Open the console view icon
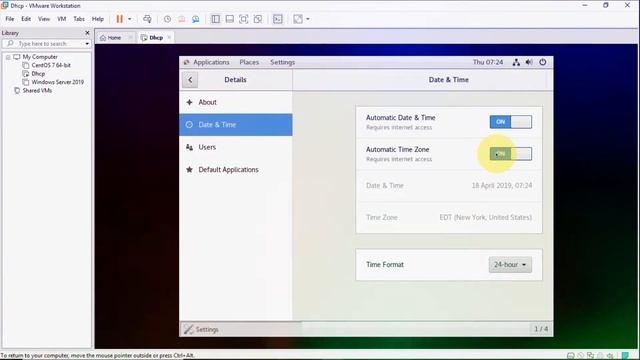 click(278, 19)
